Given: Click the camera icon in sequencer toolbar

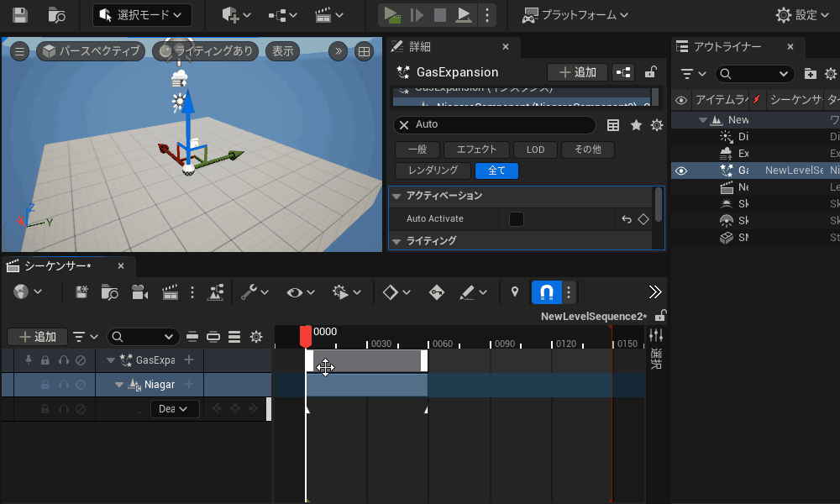Looking at the screenshot, I should click(139, 292).
